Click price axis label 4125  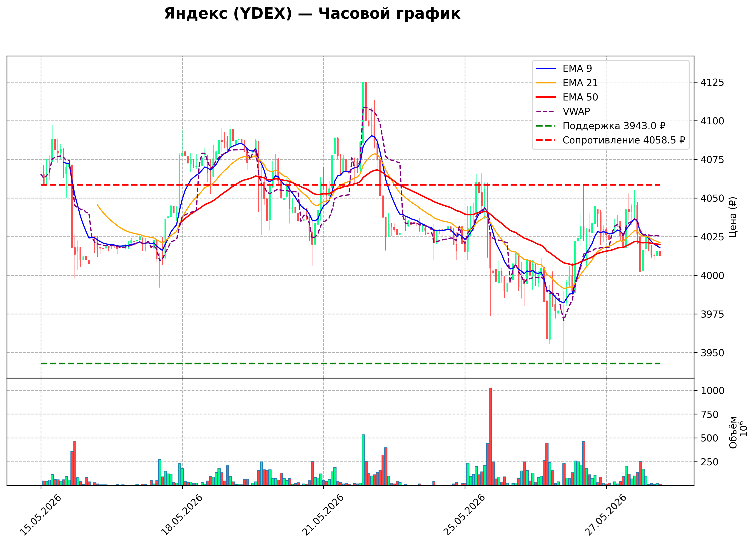(712, 82)
